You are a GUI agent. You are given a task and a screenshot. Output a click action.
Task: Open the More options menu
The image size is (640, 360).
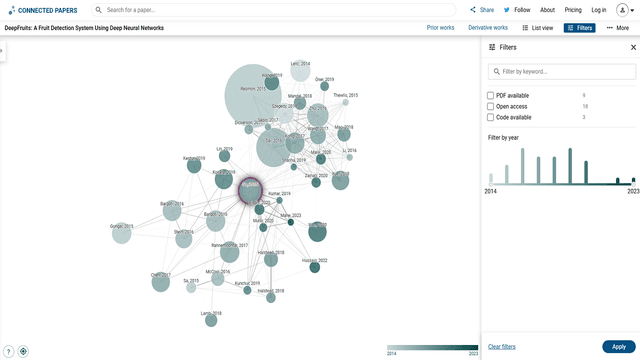[618, 28]
